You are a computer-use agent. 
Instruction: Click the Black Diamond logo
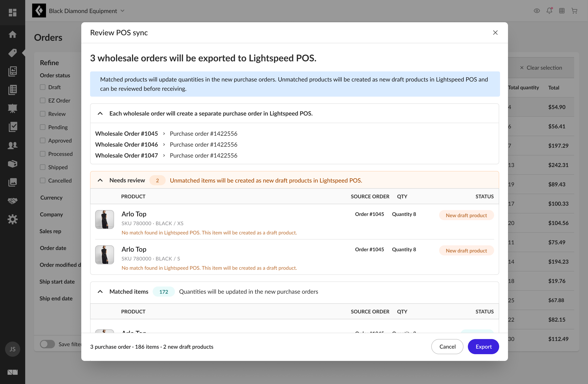[39, 11]
